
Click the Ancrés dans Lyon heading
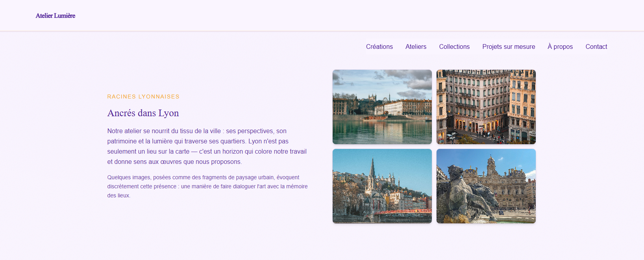tap(143, 113)
